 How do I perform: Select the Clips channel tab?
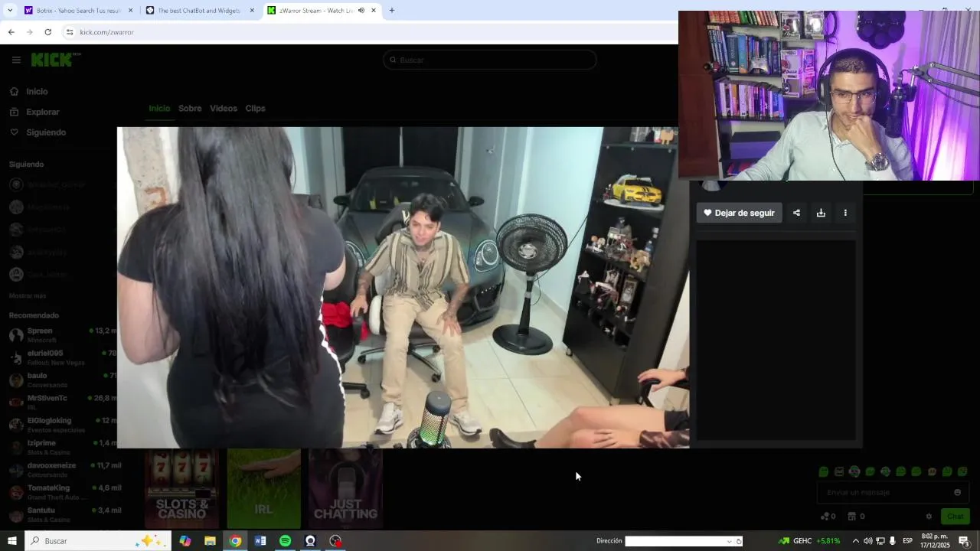click(255, 108)
